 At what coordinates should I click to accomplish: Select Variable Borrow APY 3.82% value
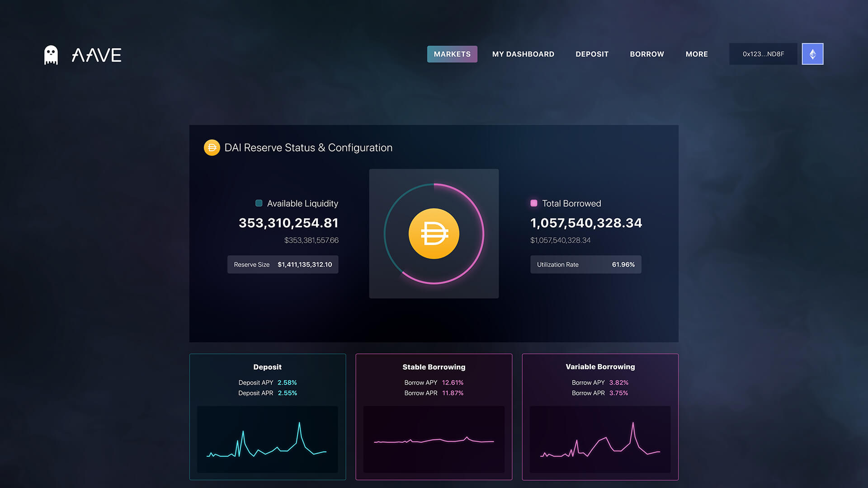618,383
